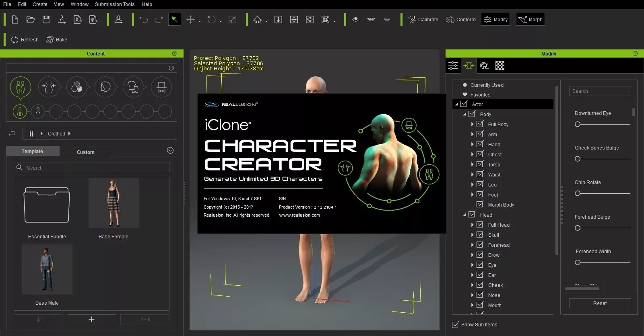Select the Skin material category icon

point(77,87)
